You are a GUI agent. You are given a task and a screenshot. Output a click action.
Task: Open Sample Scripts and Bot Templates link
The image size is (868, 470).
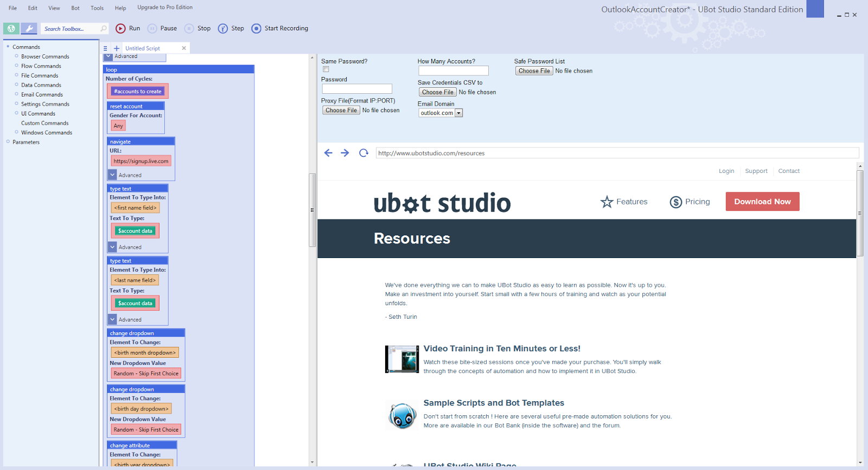494,403
